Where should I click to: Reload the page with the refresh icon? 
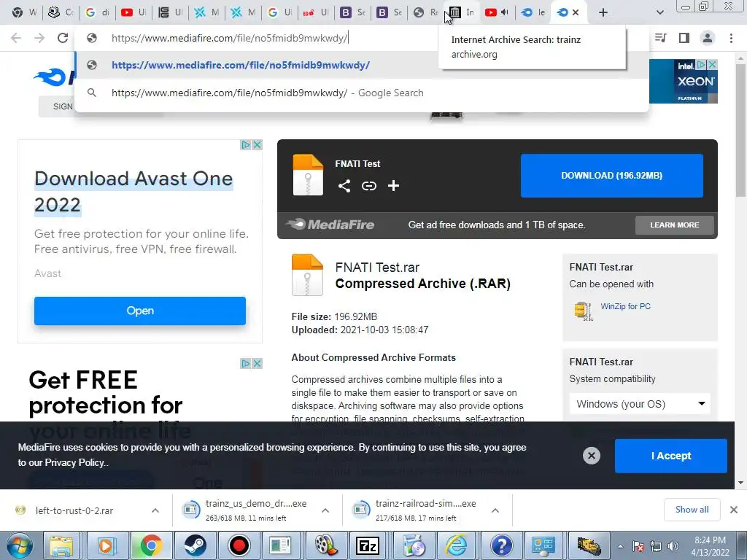tap(63, 38)
